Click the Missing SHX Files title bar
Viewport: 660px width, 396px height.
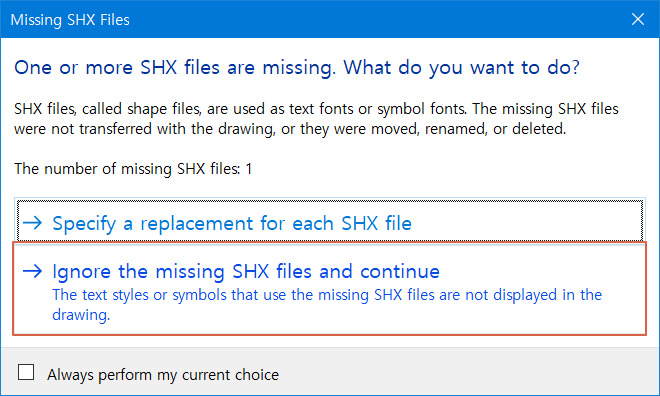[x=311, y=19]
